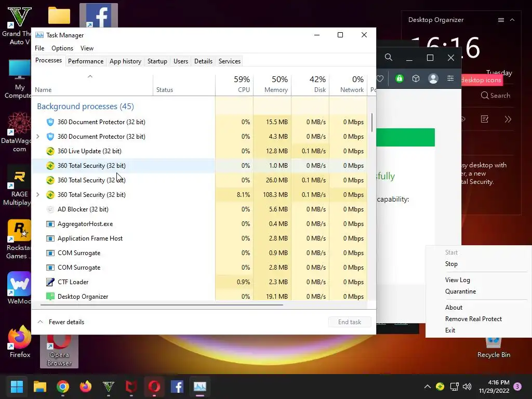Open Chrome from taskbar
532x399 pixels.
pos(63,387)
